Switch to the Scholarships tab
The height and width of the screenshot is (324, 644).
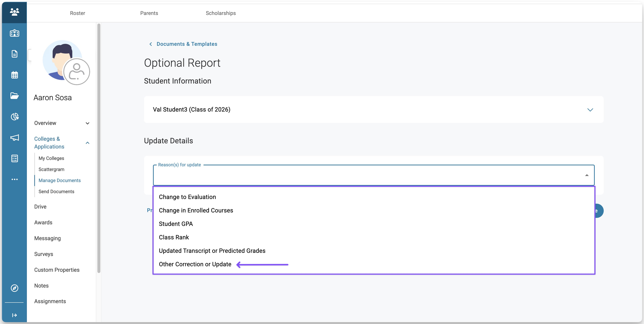pos(221,13)
